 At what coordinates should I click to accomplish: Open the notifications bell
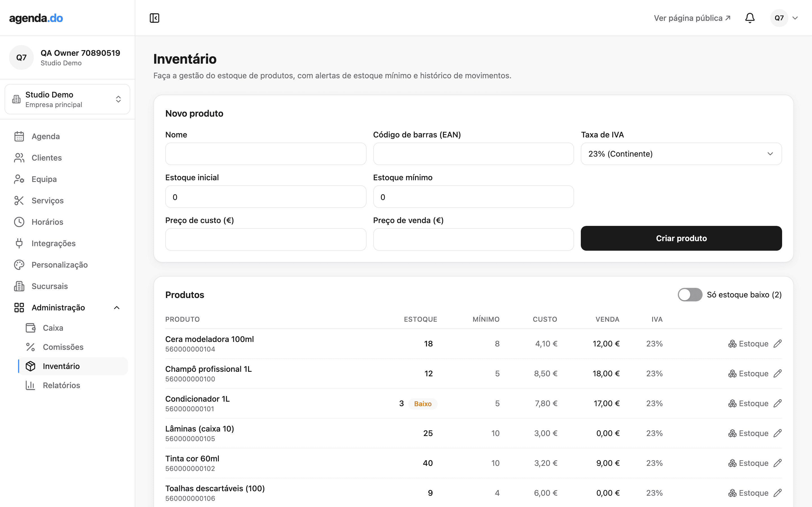point(750,18)
